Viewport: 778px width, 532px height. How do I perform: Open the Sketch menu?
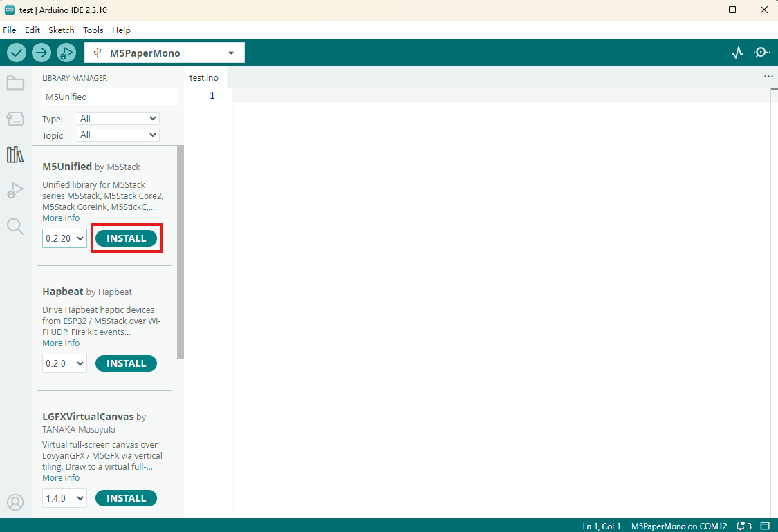tap(61, 30)
